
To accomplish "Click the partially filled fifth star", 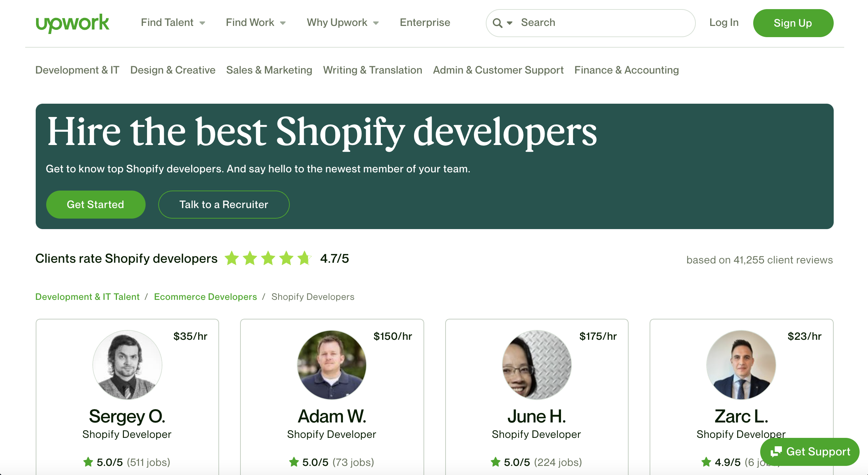I will click(304, 259).
